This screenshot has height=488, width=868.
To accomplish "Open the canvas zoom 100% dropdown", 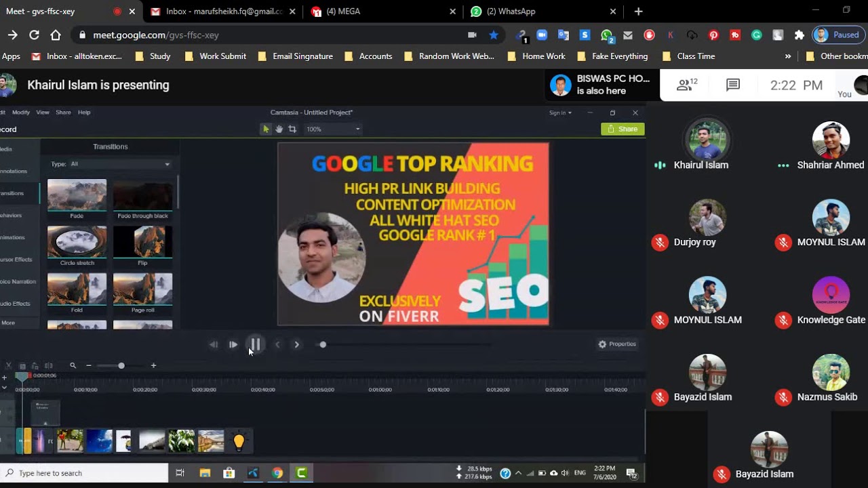I will 333,129.
